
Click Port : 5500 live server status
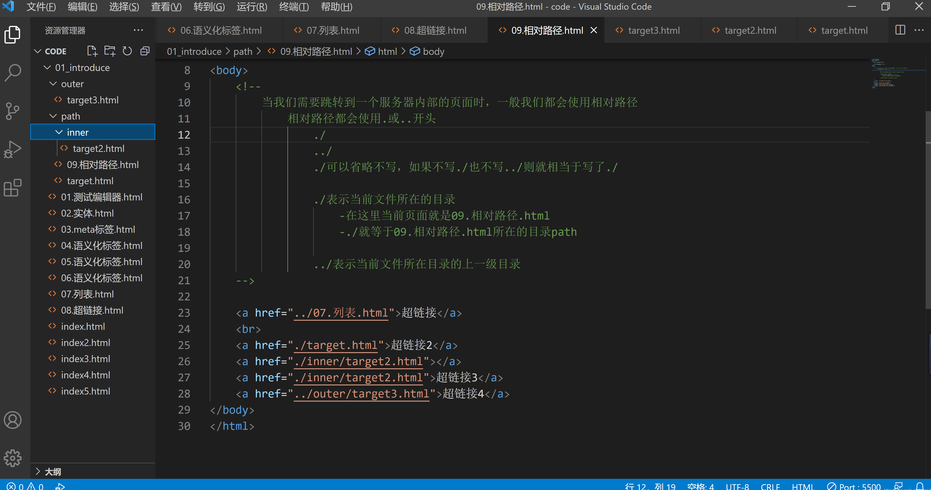point(854,486)
